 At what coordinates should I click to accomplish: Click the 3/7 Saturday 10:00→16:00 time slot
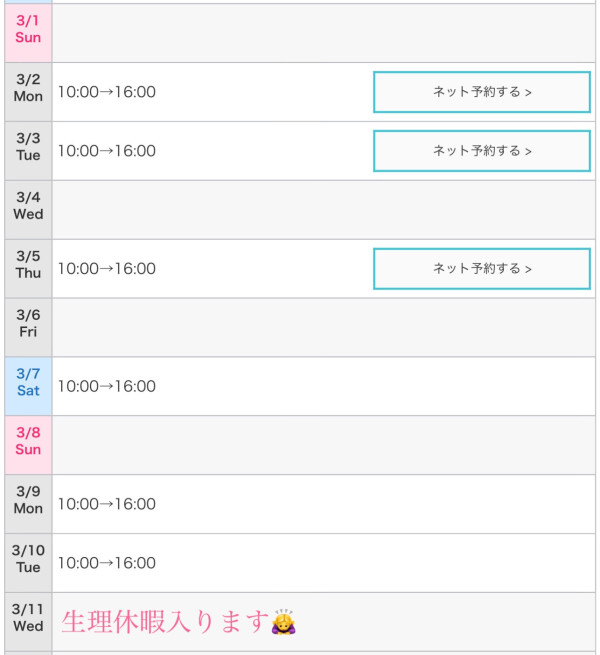click(107, 387)
